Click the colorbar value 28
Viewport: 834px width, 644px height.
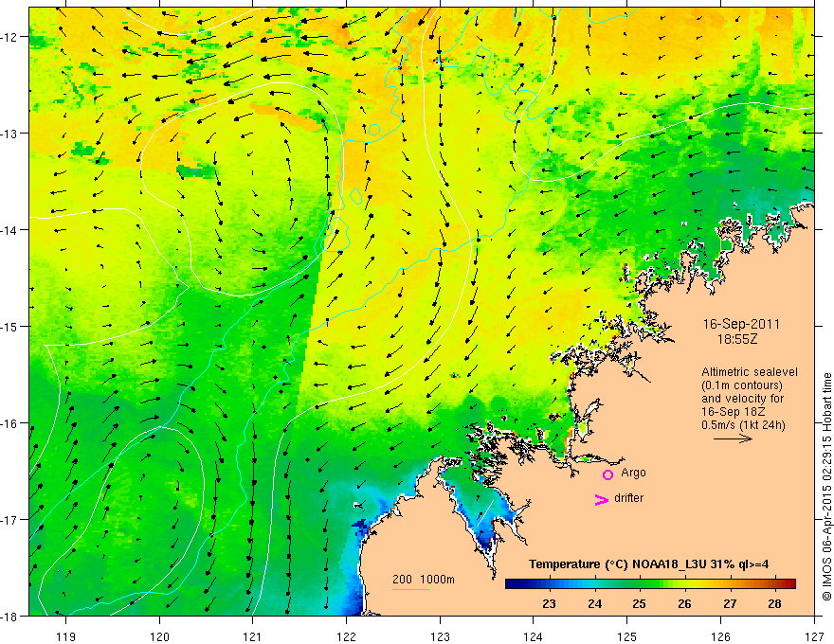[x=774, y=603]
